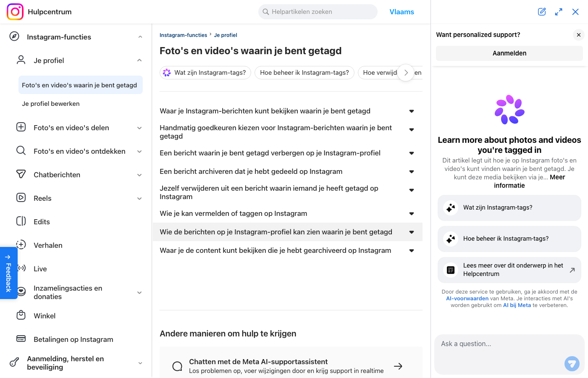Screen dimensions: 588x378
Task: Click sparkle icon beside 'Wat zijn Instagram-tags?' card
Action: 451,207
